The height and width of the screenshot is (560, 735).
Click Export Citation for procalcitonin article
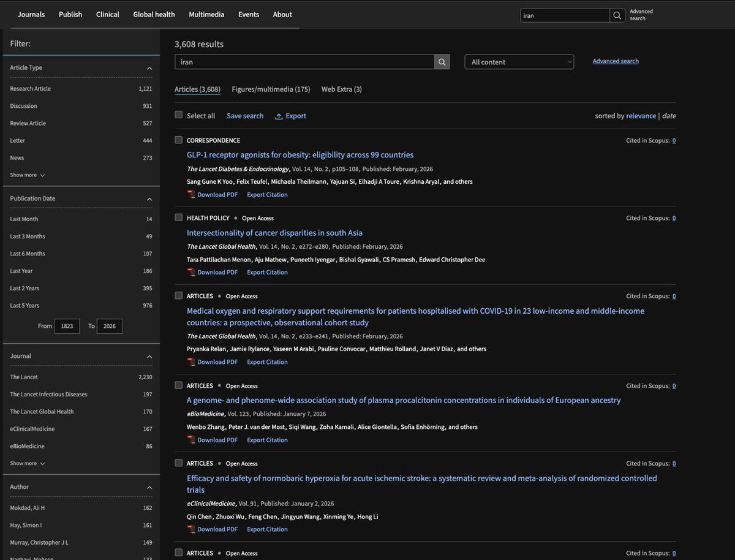(x=267, y=440)
